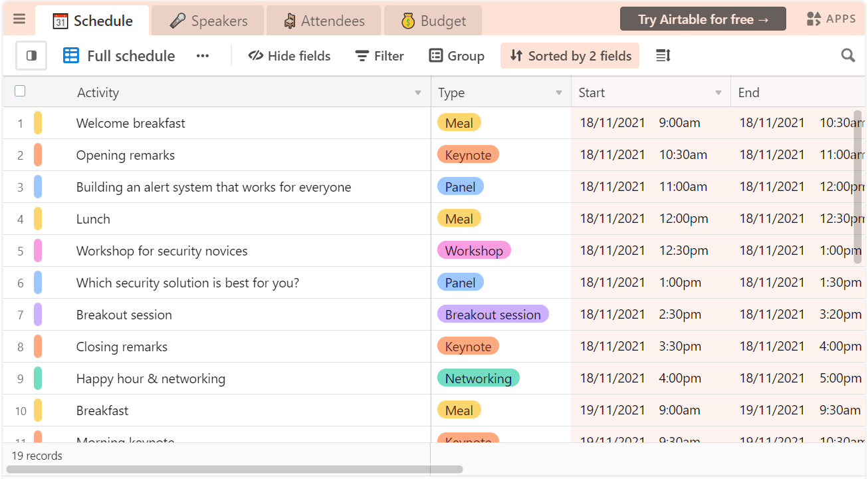
Task: Open the Start column dropdown arrow
Action: point(718,93)
